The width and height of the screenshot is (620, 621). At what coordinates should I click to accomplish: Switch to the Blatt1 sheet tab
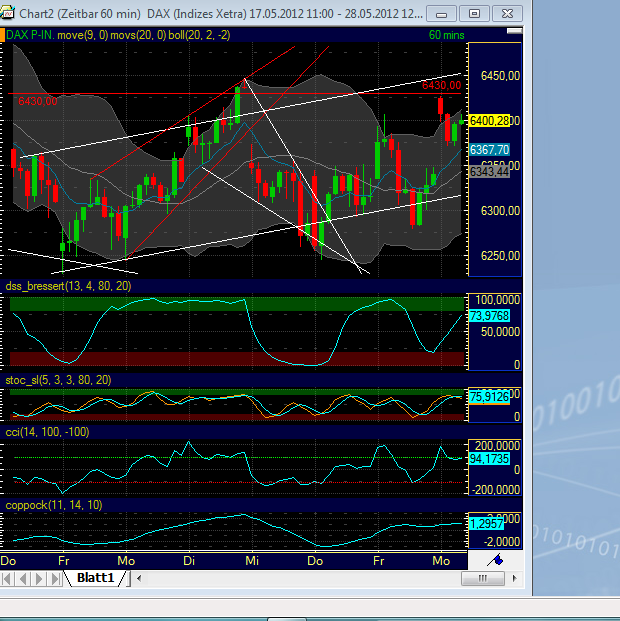[95, 578]
